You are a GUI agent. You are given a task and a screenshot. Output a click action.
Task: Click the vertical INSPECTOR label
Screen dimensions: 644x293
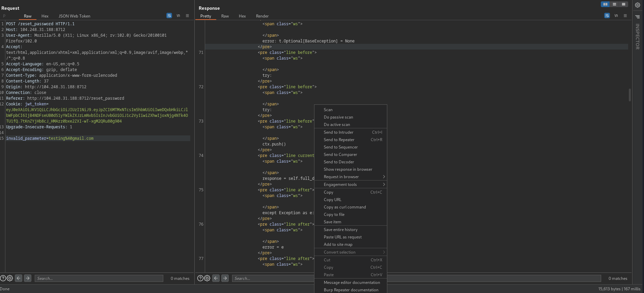[x=638, y=36]
